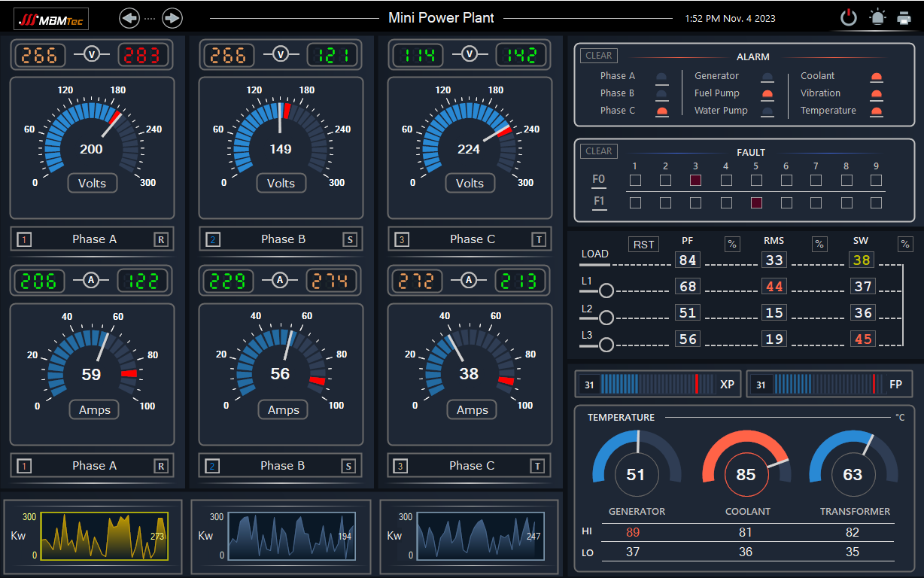Click the green 213 current readout
924x578 pixels.
pyautogui.click(x=520, y=281)
